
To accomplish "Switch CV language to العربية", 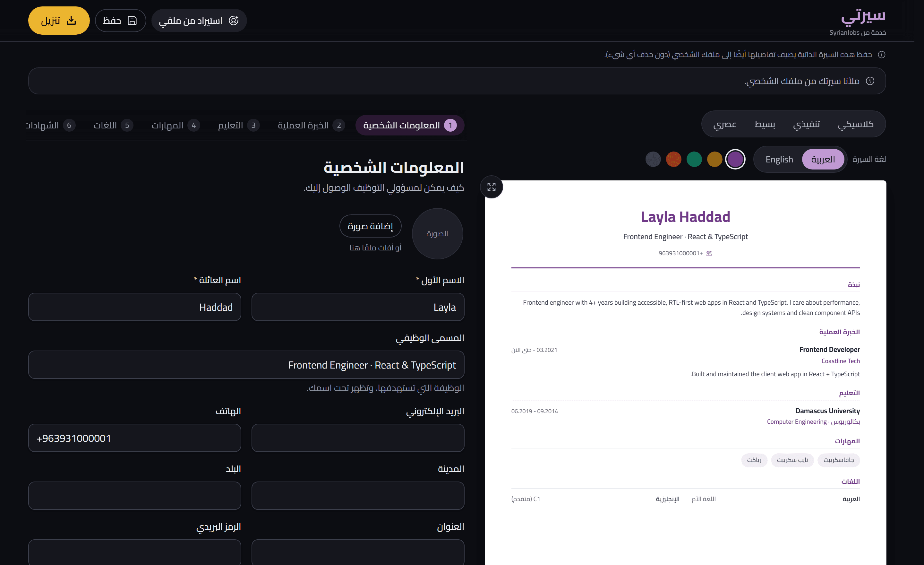I will pos(823,160).
